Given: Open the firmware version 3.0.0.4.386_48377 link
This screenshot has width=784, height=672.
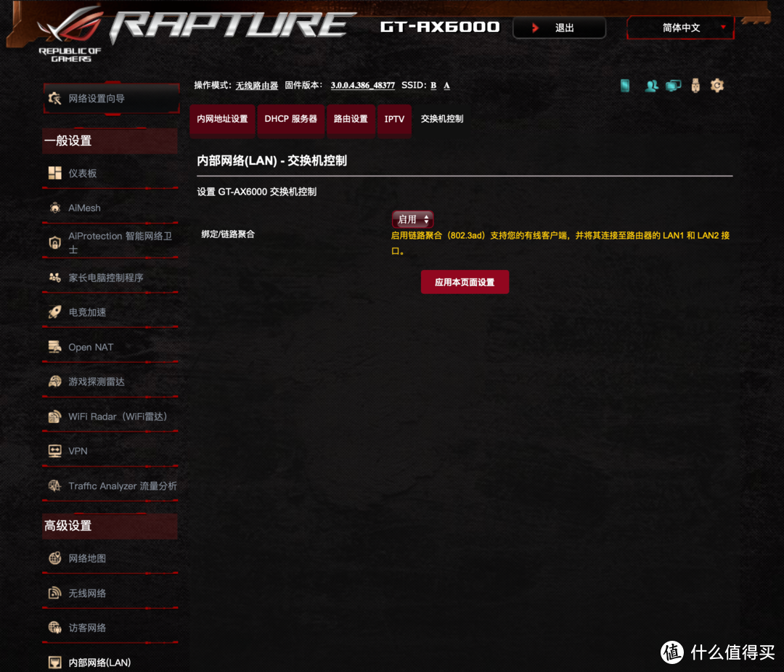Looking at the screenshot, I should 362,85.
